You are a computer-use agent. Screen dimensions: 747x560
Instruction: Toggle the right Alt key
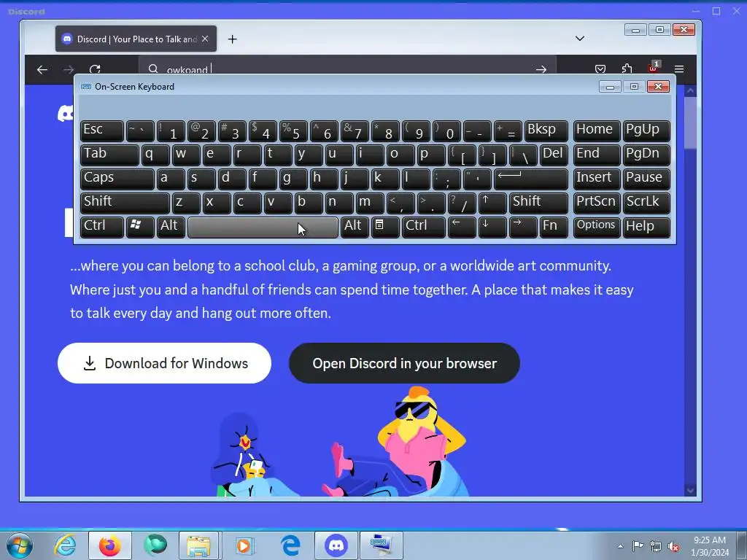tap(355, 227)
